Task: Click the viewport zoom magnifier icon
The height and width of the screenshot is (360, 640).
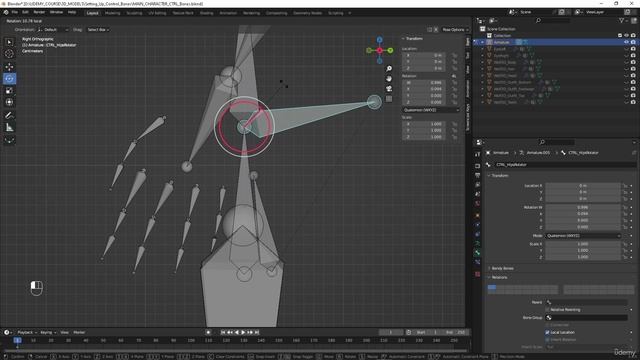Action: [x=389, y=69]
